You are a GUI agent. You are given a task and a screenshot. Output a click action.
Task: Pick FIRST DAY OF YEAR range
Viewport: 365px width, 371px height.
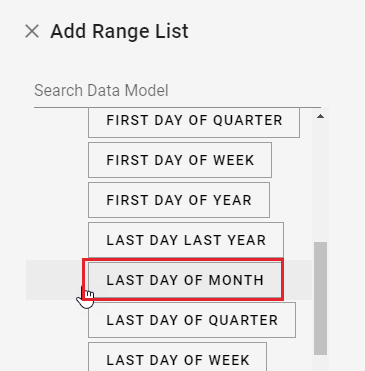(179, 200)
